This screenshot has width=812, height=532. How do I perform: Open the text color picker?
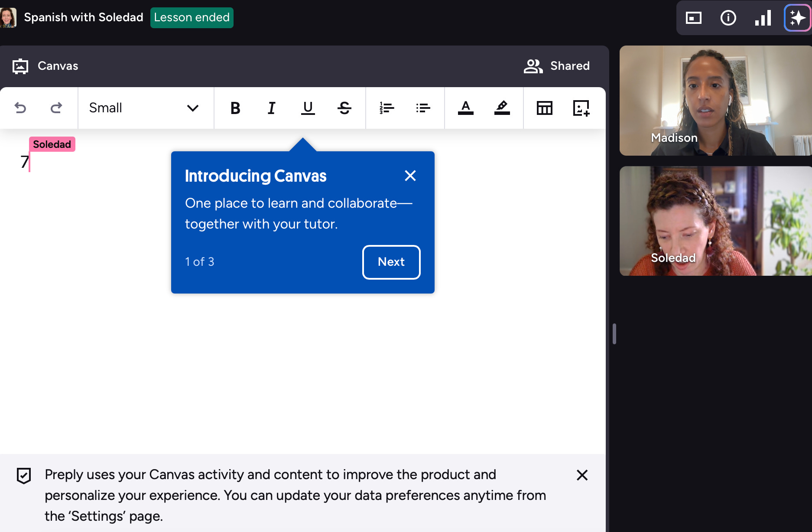pyautogui.click(x=466, y=108)
